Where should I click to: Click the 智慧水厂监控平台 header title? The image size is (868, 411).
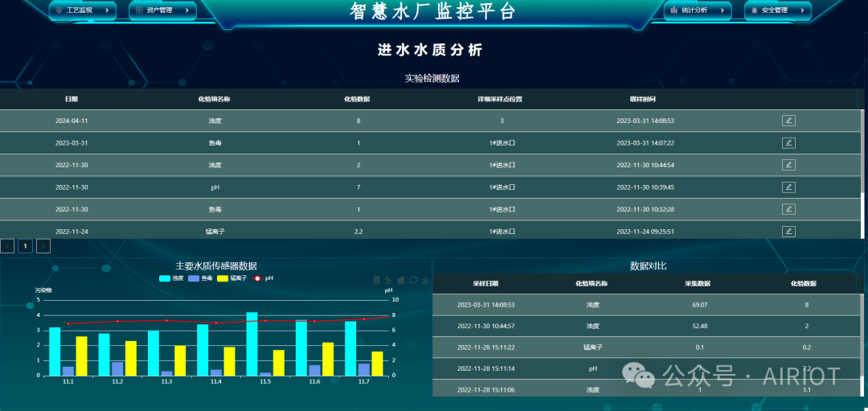tap(433, 11)
